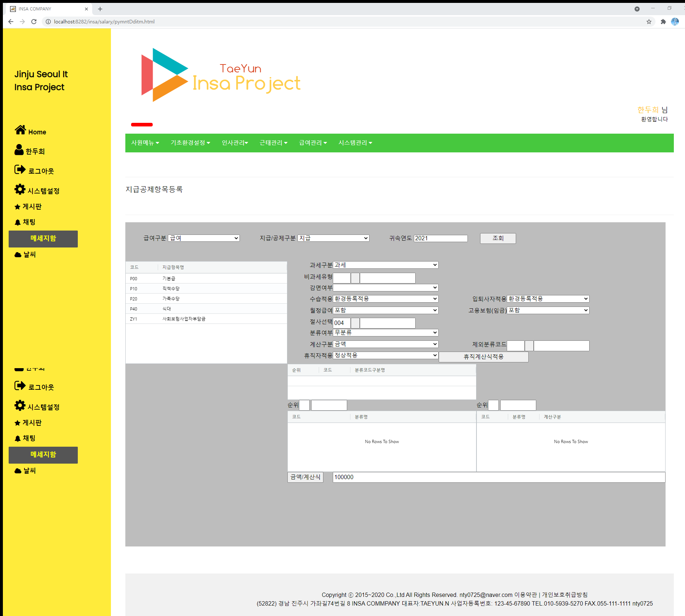Click the 귀속연도 input field
This screenshot has height=616, width=685.
[x=441, y=238]
